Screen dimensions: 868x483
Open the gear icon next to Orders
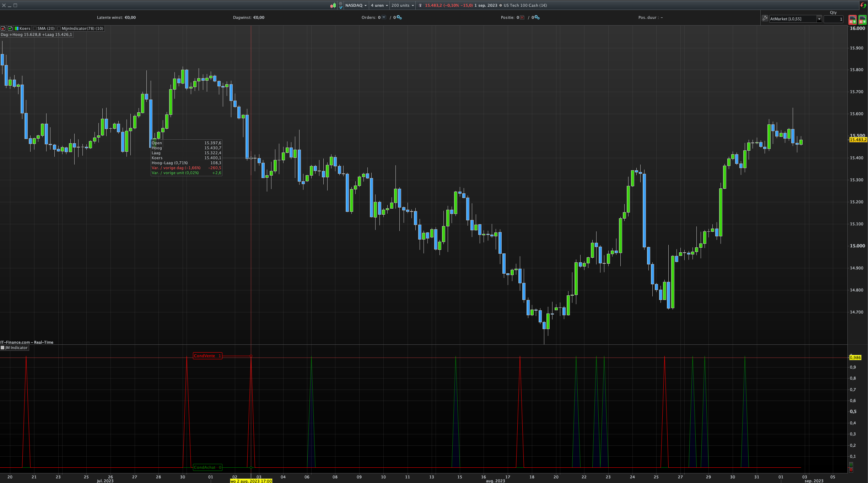[399, 17]
